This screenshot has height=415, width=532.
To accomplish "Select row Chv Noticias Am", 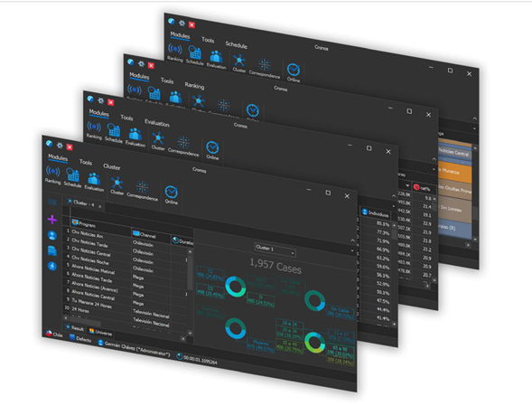I will [88, 233].
